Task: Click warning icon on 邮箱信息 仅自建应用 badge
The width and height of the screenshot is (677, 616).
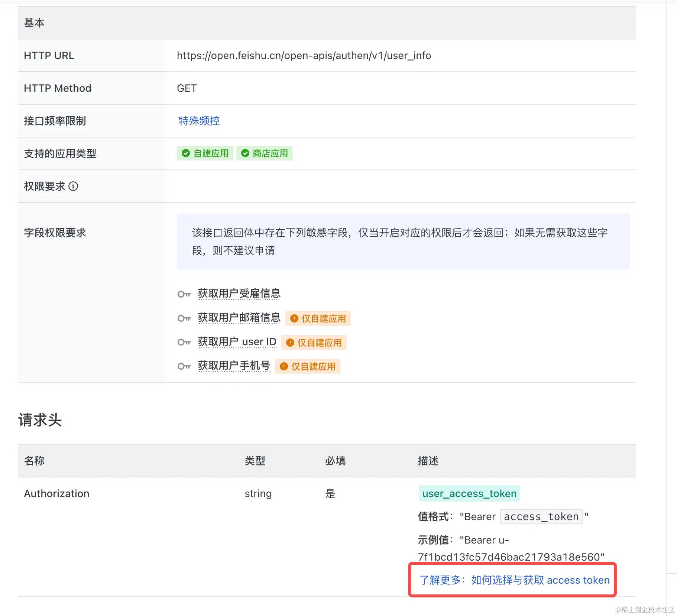Action: pos(294,318)
